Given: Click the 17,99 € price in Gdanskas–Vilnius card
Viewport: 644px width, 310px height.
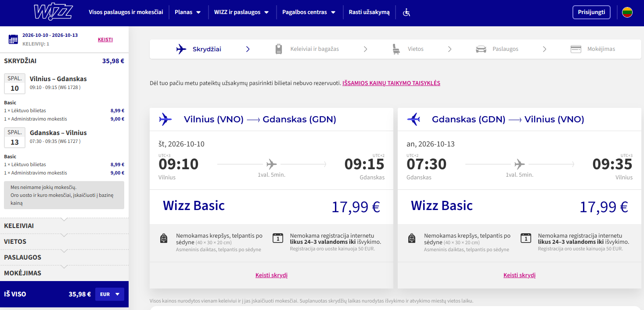Looking at the screenshot, I should tap(604, 207).
